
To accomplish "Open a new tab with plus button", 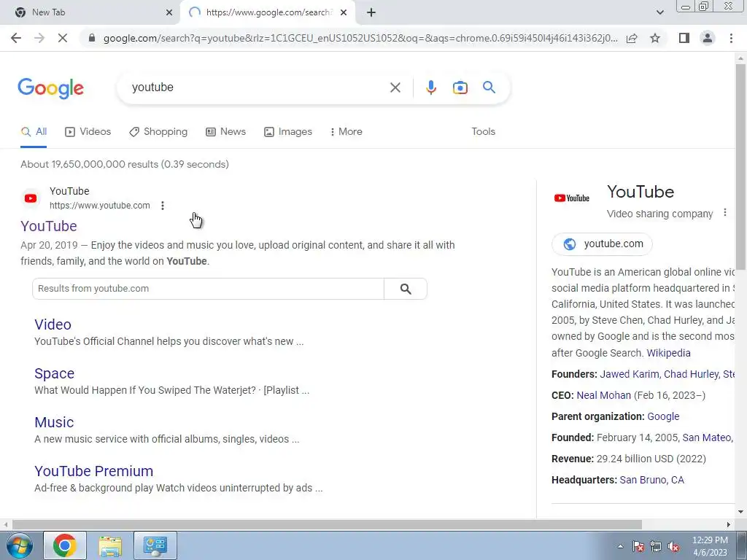I will 371,12.
